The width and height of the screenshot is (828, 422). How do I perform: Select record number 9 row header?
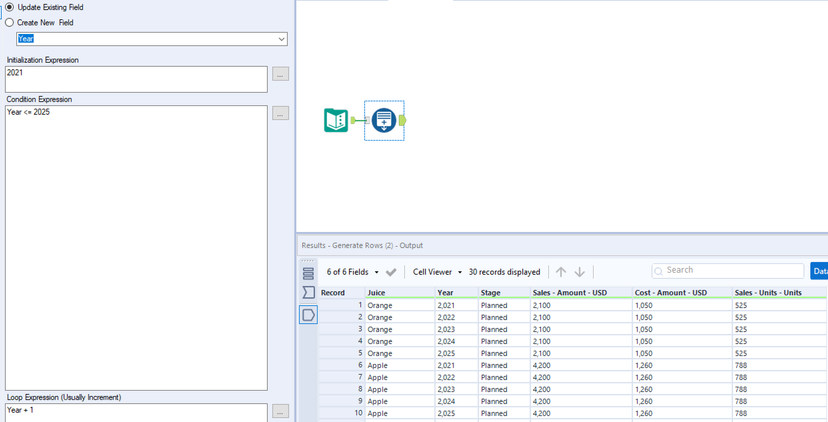click(342, 401)
